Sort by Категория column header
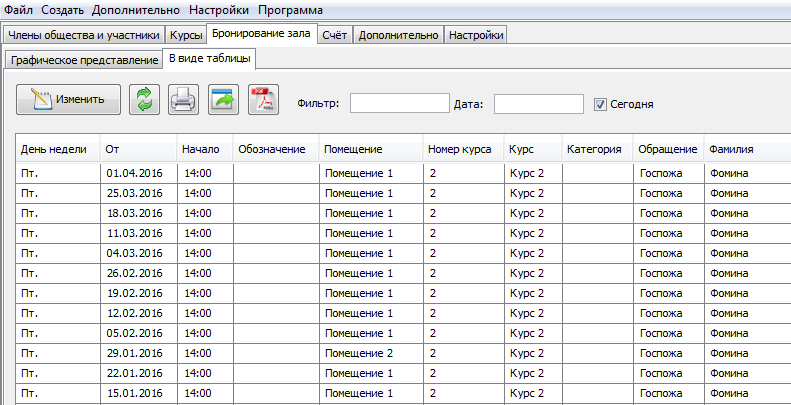This screenshot has width=791, height=405. pos(597,149)
